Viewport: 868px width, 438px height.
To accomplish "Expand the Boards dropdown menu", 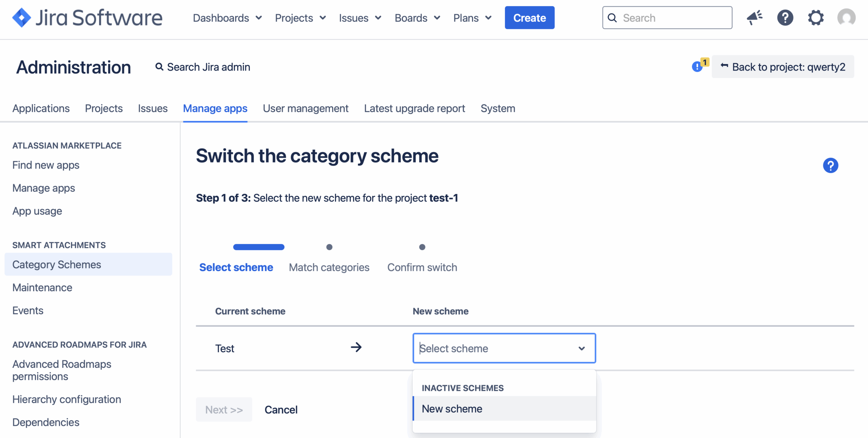I will coord(417,18).
